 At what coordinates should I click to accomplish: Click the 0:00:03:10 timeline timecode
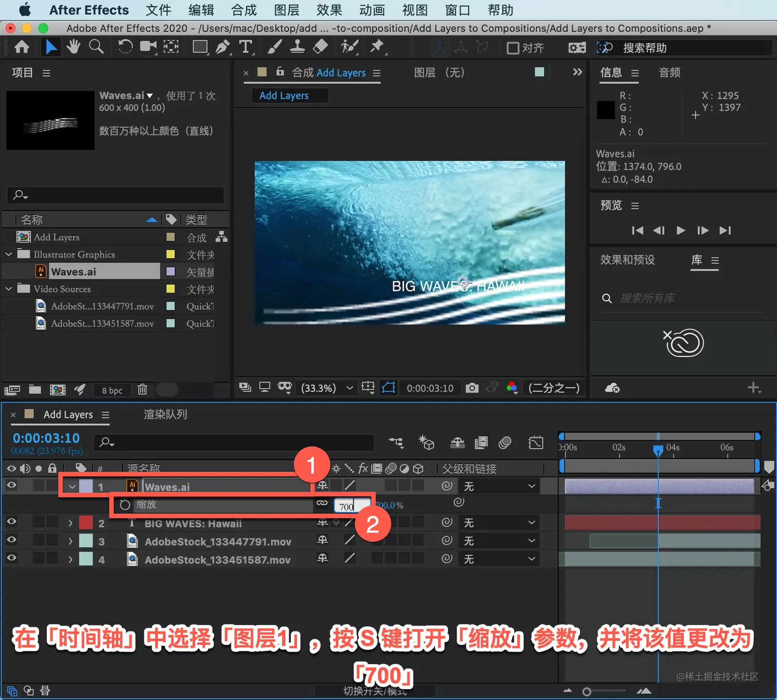[x=46, y=438]
